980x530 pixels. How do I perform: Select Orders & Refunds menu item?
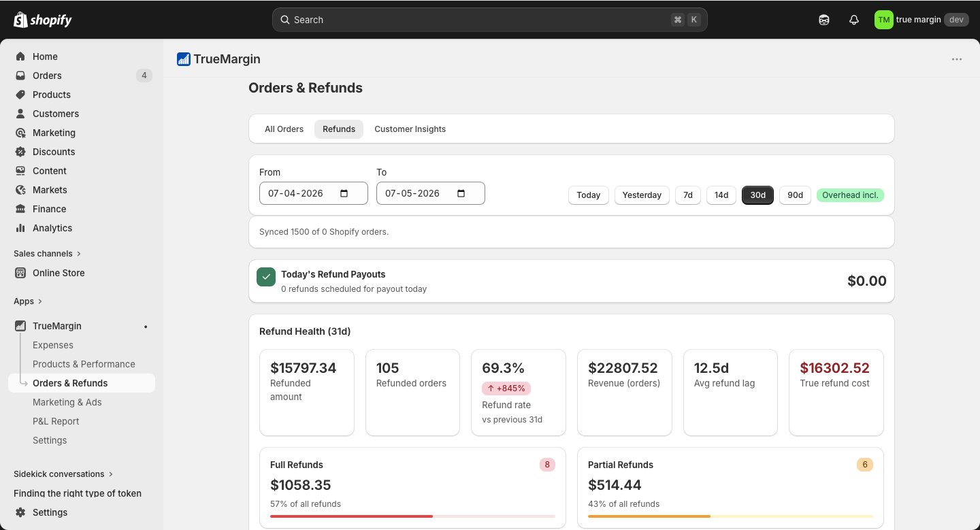pos(82,383)
